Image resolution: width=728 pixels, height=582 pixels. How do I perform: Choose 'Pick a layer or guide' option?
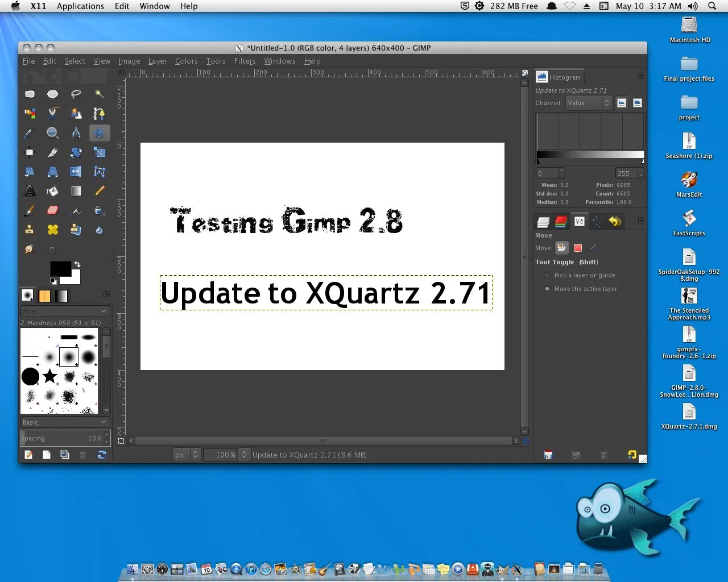click(581, 275)
